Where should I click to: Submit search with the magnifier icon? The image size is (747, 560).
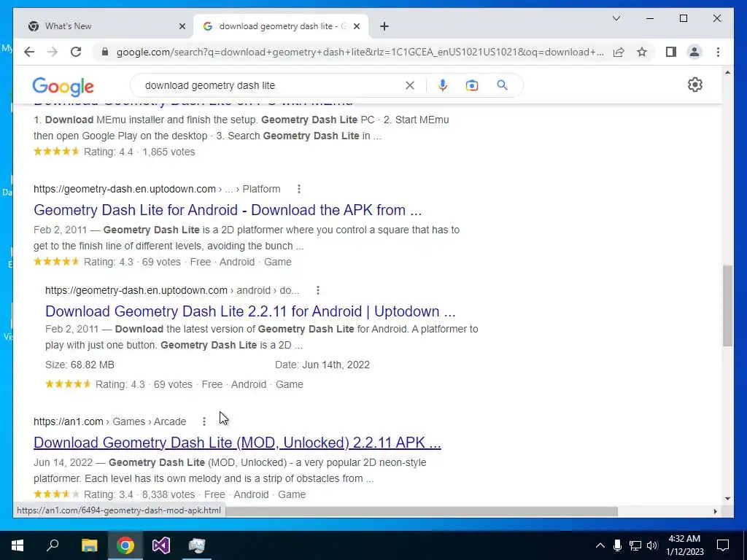(502, 85)
